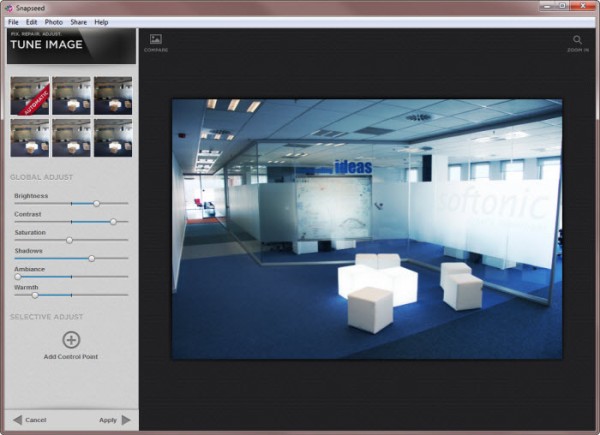Choose the top-right preset thumbnail
Viewport: 600px width, 435px height.
112,95
